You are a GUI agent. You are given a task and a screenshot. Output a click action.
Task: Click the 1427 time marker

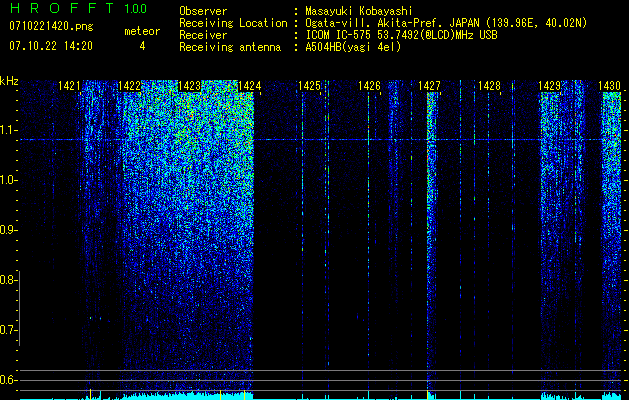429,85
